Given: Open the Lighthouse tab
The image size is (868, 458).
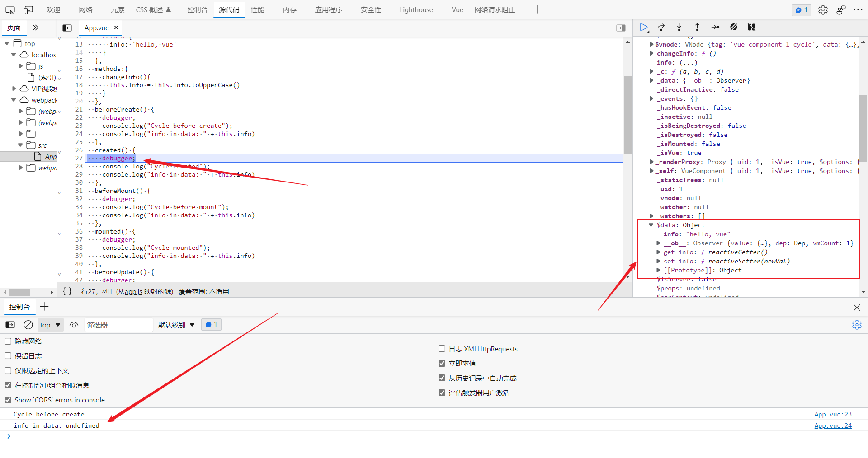Looking at the screenshot, I should point(416,9).
